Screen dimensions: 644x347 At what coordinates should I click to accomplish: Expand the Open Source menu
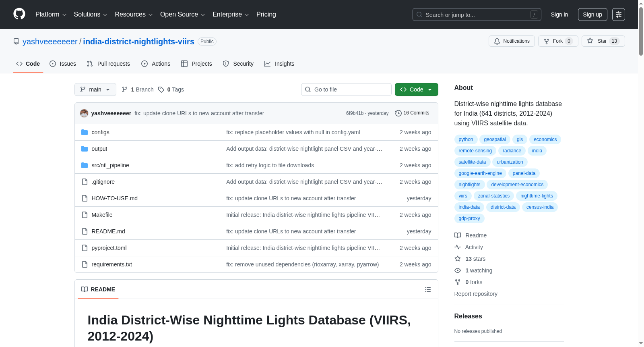183,15
